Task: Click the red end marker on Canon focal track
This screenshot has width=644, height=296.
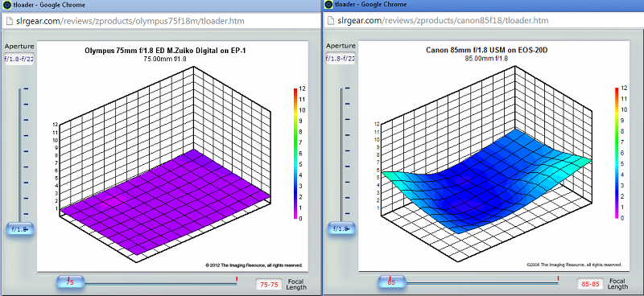Action: click(x=558, y=279)
